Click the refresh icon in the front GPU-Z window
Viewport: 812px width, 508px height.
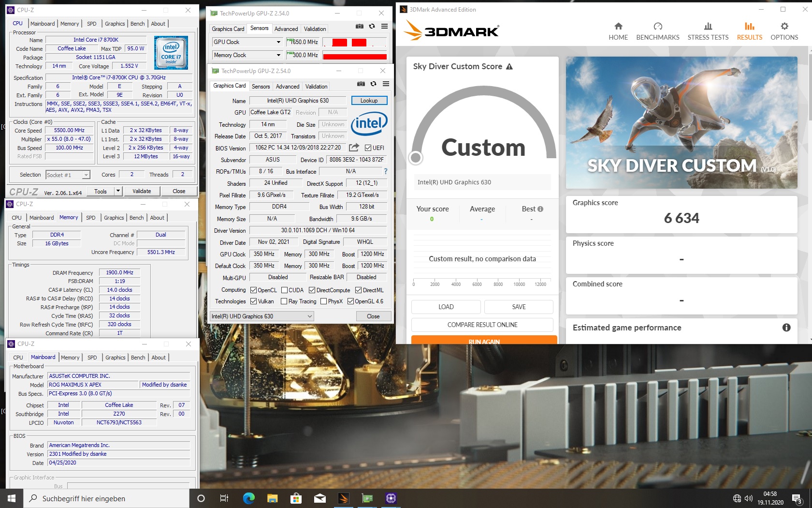pos(373,84)
